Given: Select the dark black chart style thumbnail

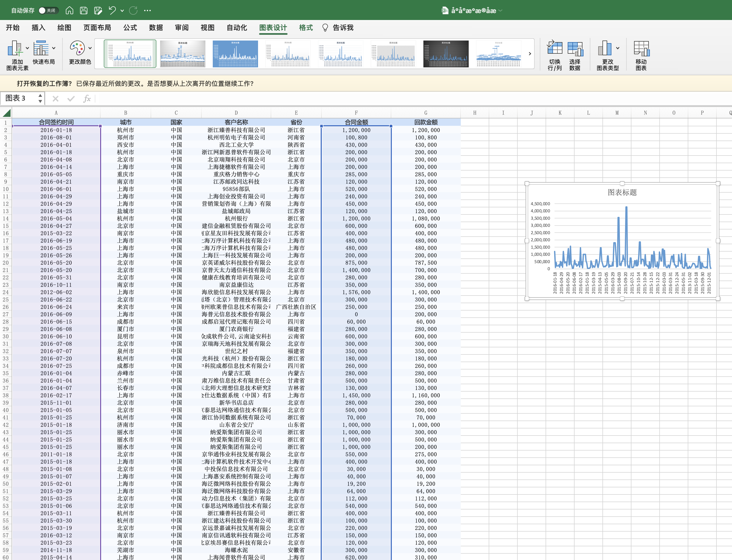Looking at the screenshot, I should click(446, 54).
